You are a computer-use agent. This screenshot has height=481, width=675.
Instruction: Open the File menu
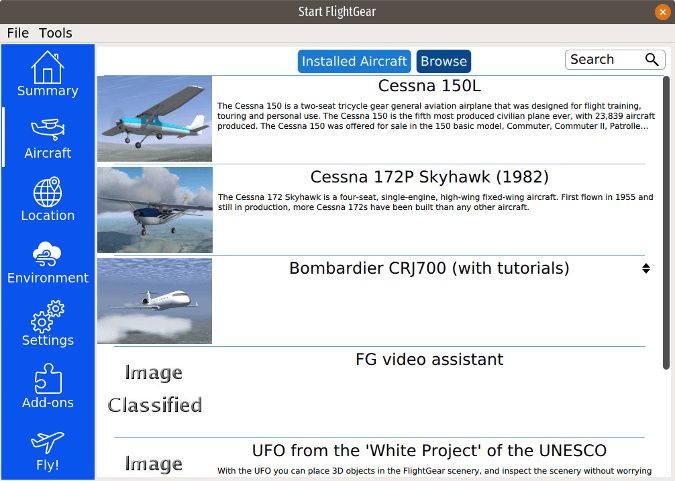(18, 33)
